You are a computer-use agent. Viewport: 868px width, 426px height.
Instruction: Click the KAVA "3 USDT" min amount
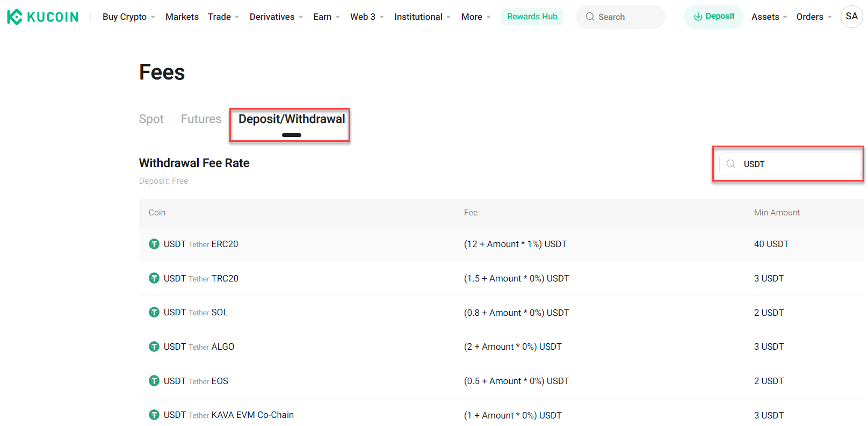point(769,415)
